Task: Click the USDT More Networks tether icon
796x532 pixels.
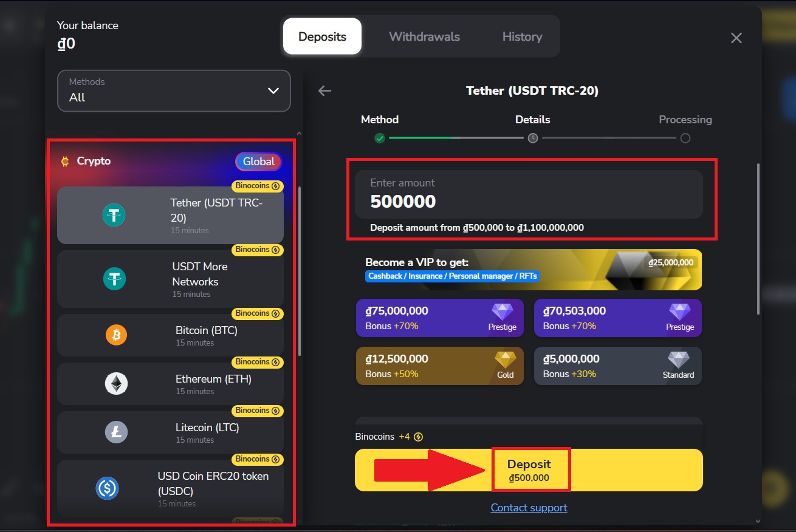Action: [x=115, y=278]
